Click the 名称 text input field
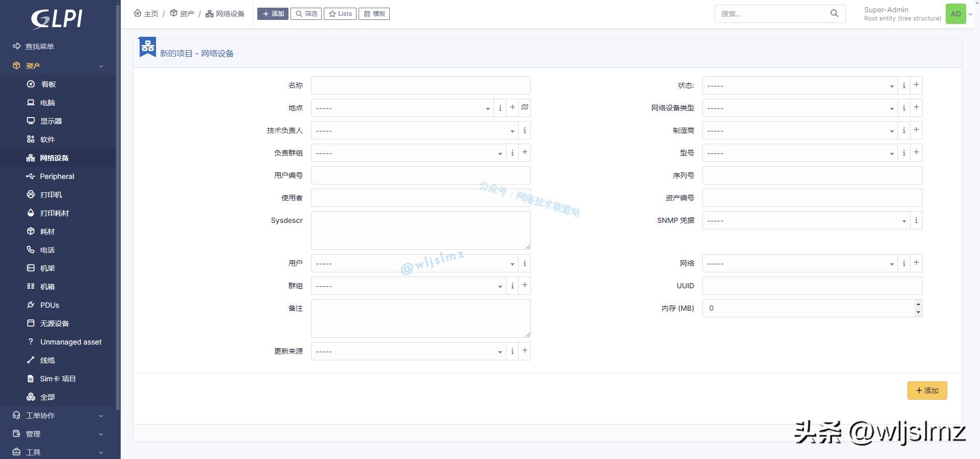Screen dimensions: 980x459 420,85
